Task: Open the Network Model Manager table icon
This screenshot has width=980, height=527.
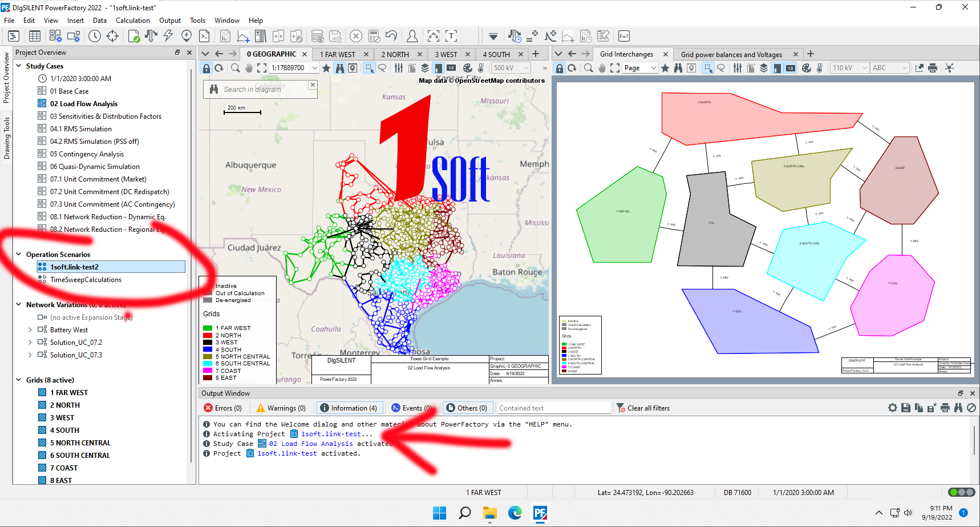Action: (35, 36)
